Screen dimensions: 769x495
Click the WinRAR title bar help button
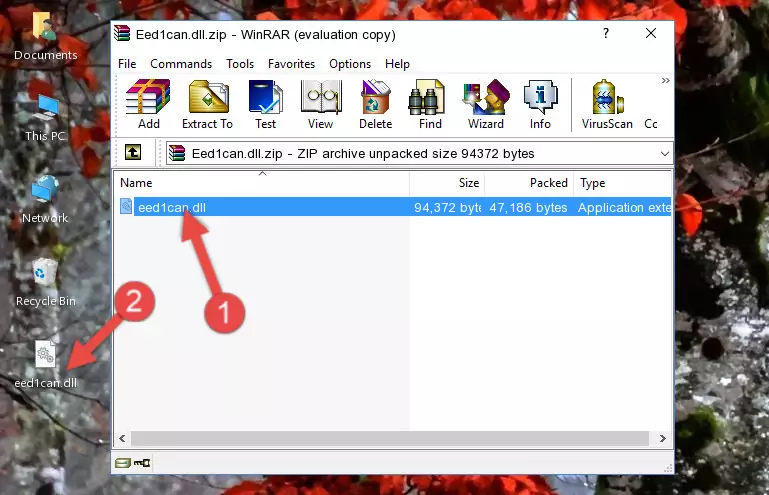pyautogui.click(x=606, y=33)
